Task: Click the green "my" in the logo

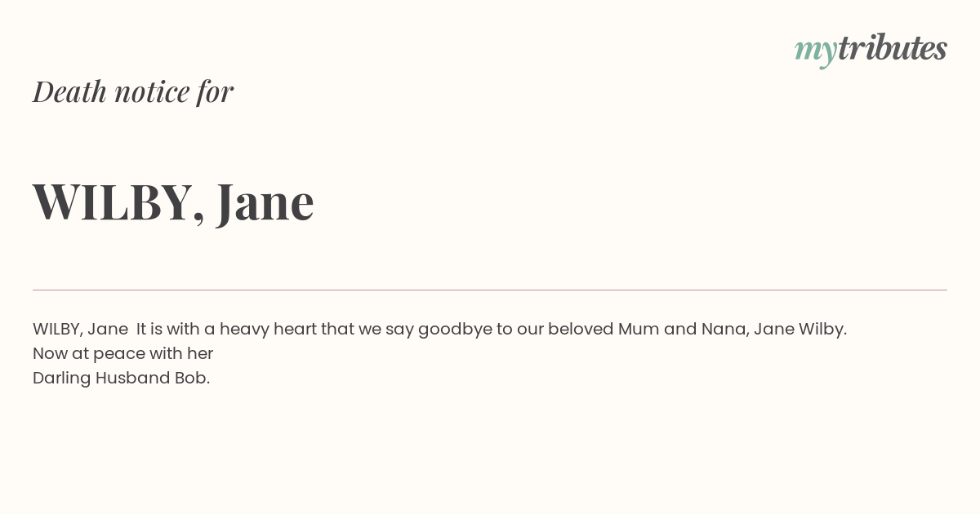Action: click(x=816, y=52)
